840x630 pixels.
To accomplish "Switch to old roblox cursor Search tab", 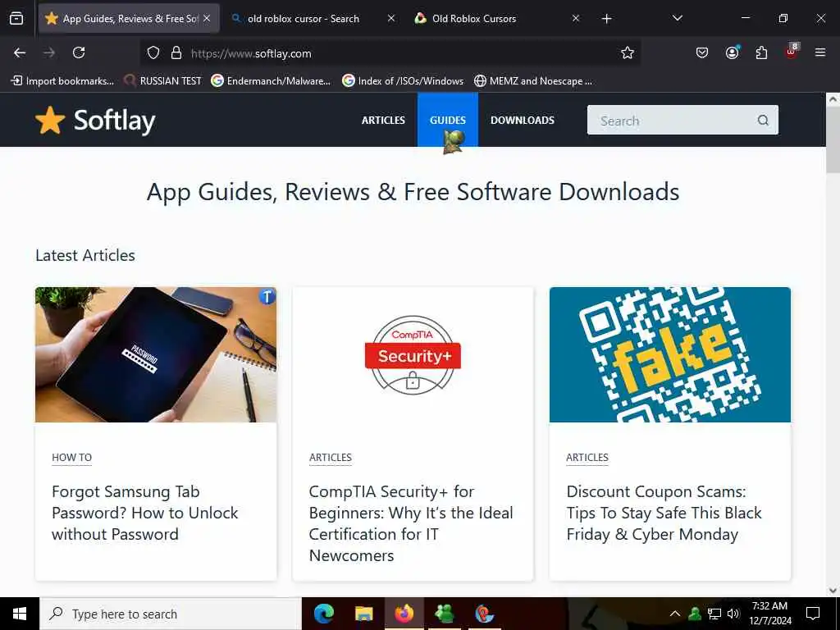I will click(x=304, y=19).
